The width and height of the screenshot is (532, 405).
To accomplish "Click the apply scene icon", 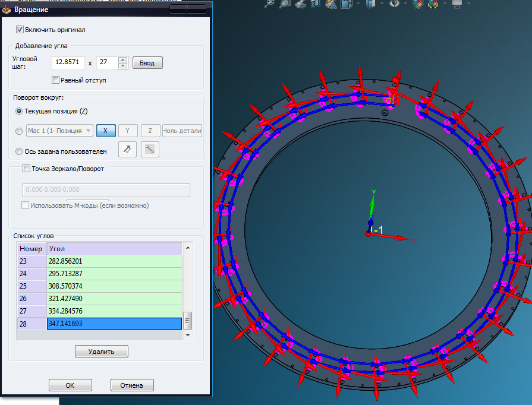I will pos(433,4).
